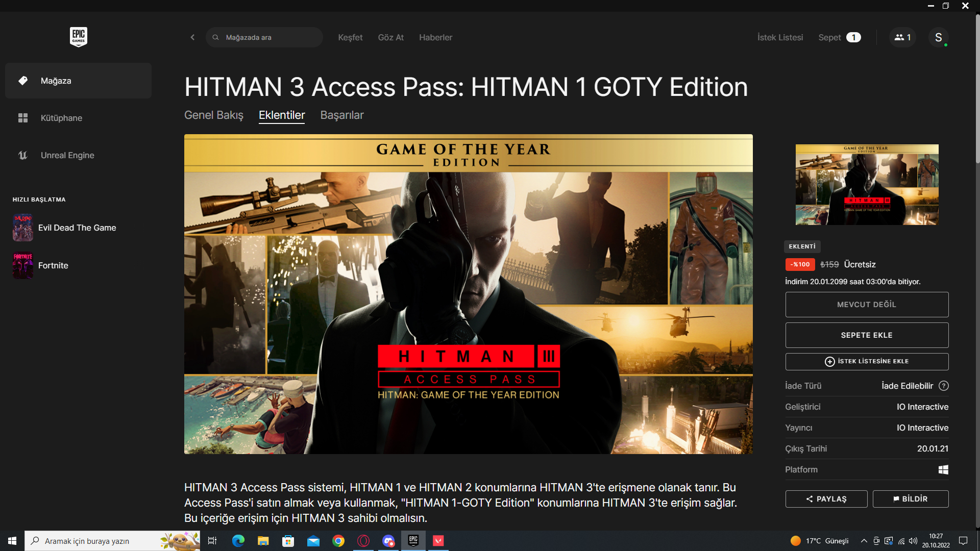Report the product with BİLDİR button
980x551 pixels.
pos(910,499)
